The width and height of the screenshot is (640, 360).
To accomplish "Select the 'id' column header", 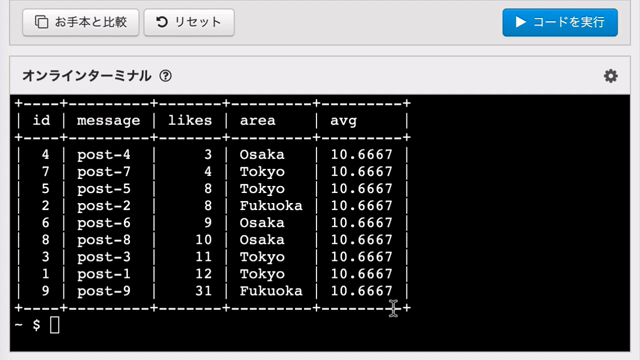I will (41, 120).
